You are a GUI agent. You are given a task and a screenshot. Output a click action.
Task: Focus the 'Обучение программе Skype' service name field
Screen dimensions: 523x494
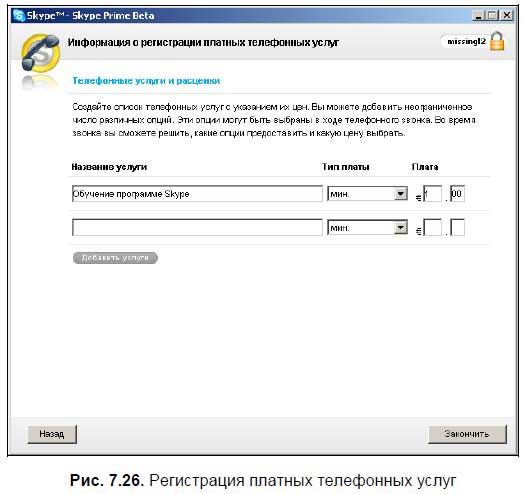point(197,194)
